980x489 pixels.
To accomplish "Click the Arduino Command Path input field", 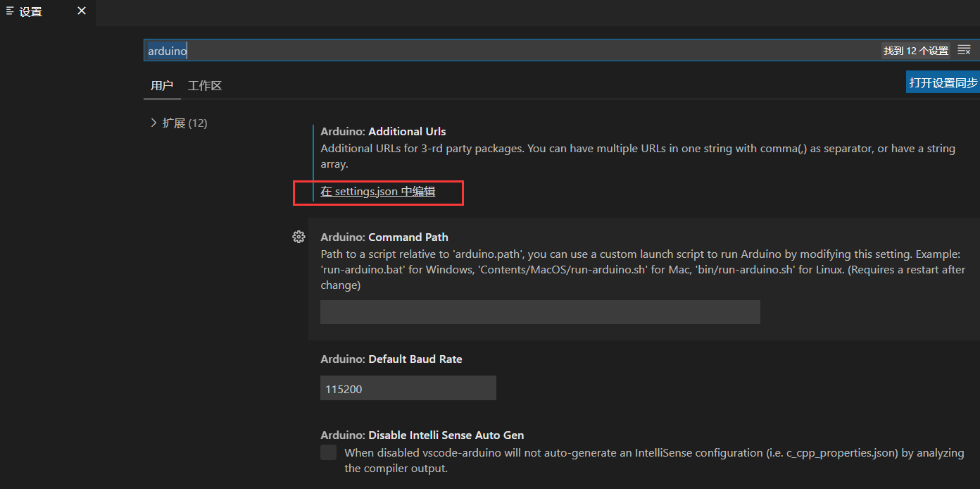I will point(540,312).
